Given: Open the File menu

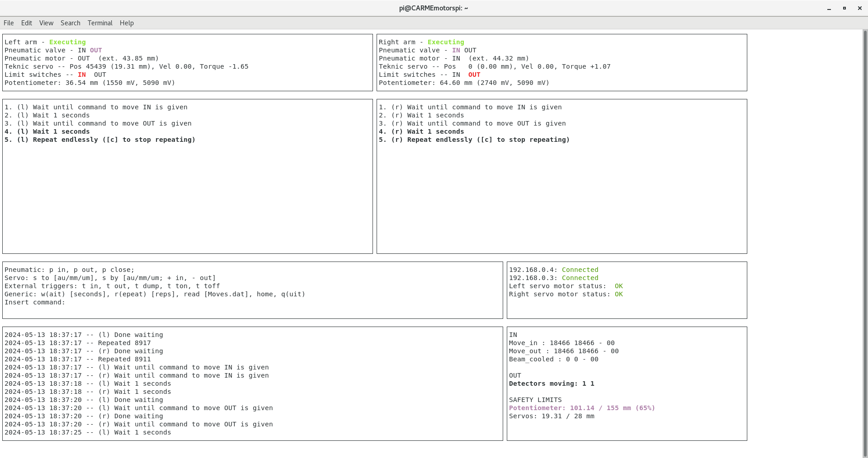Looking at the screenshot, I should tap(9, 23).
